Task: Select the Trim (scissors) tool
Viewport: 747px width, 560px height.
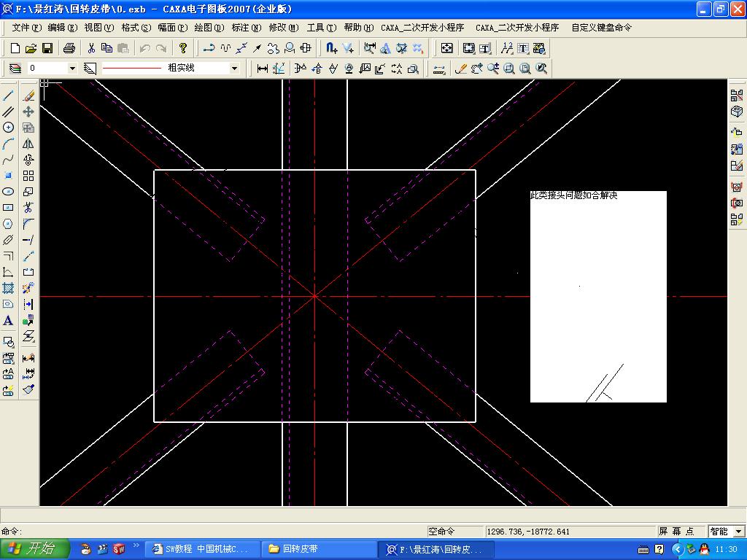Action: tap(28, 208)
